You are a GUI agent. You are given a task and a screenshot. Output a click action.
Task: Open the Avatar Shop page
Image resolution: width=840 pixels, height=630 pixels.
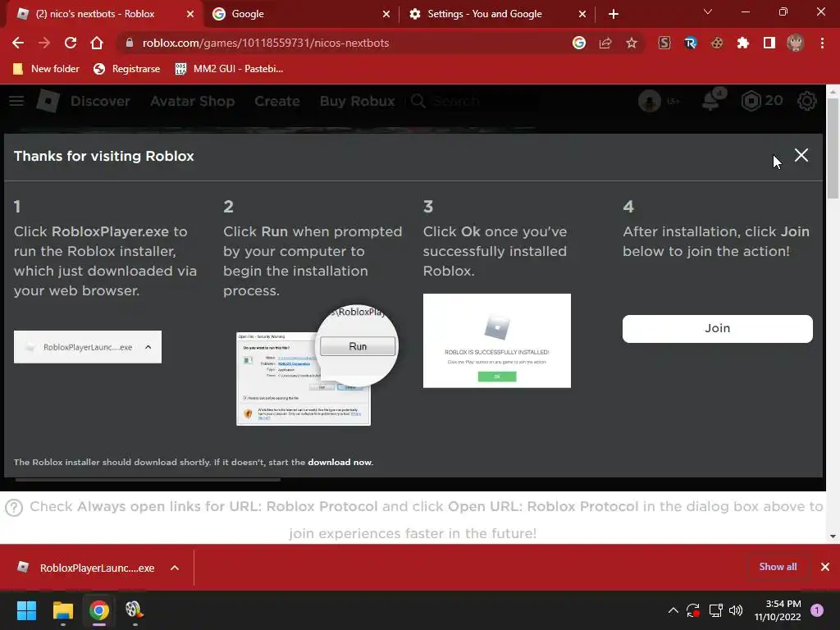[192, 101]
